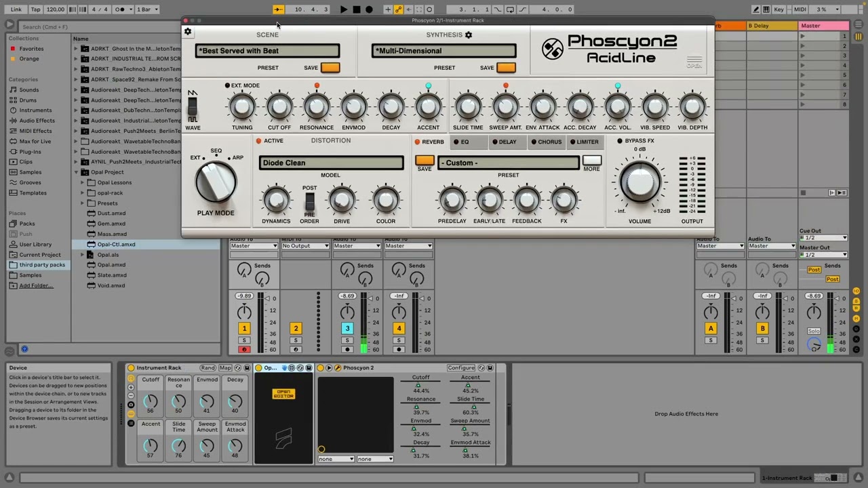Open the Sounds category in browser

[28, 89]
